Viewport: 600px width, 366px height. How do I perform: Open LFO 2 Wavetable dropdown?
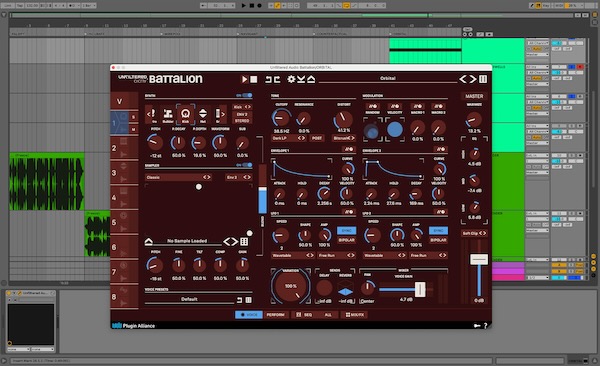pos(385,255)
